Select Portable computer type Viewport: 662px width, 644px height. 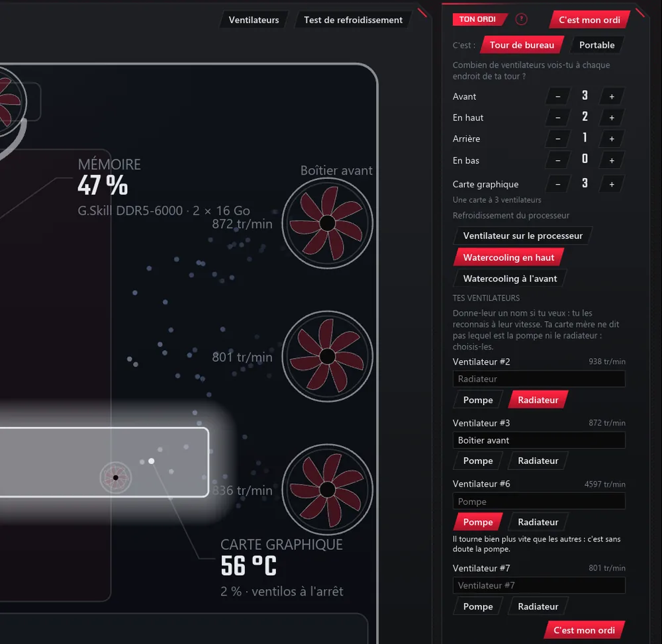click(x=596, y=45)
